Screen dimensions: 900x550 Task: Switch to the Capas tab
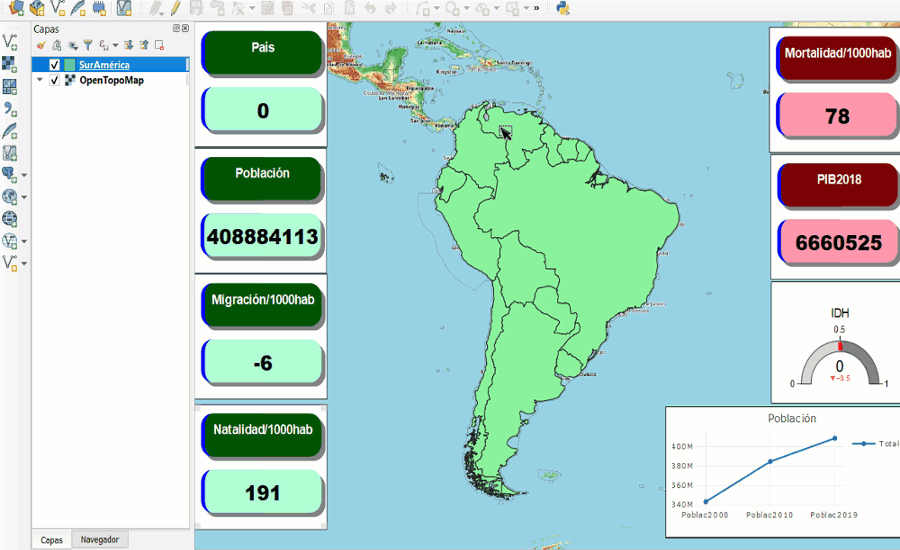[51, 539]
